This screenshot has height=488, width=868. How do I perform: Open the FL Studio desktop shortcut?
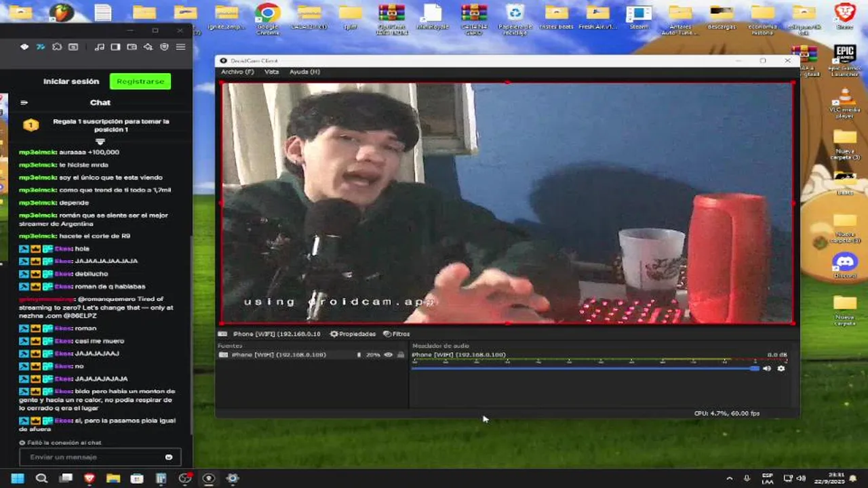(x=61, y=12)
